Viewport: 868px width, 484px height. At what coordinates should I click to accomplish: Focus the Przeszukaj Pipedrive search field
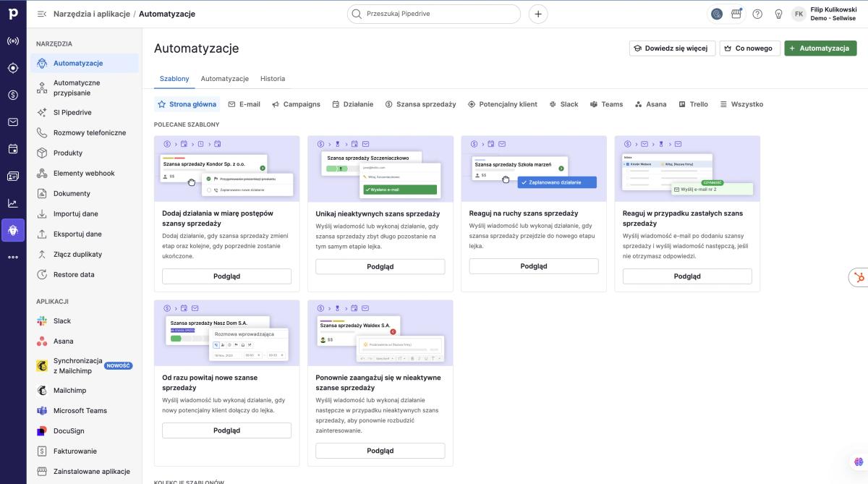(x=434, y=14)
